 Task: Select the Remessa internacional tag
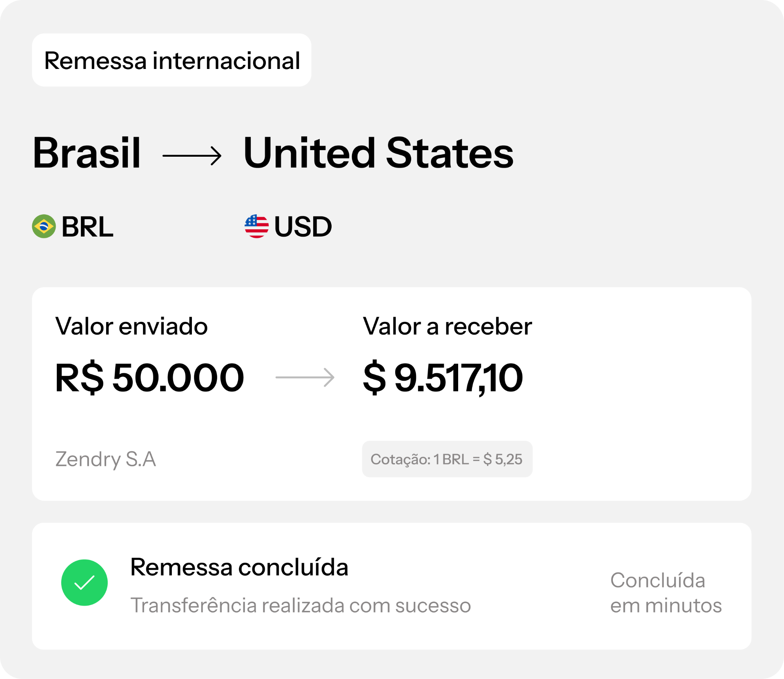click(171, 60)
